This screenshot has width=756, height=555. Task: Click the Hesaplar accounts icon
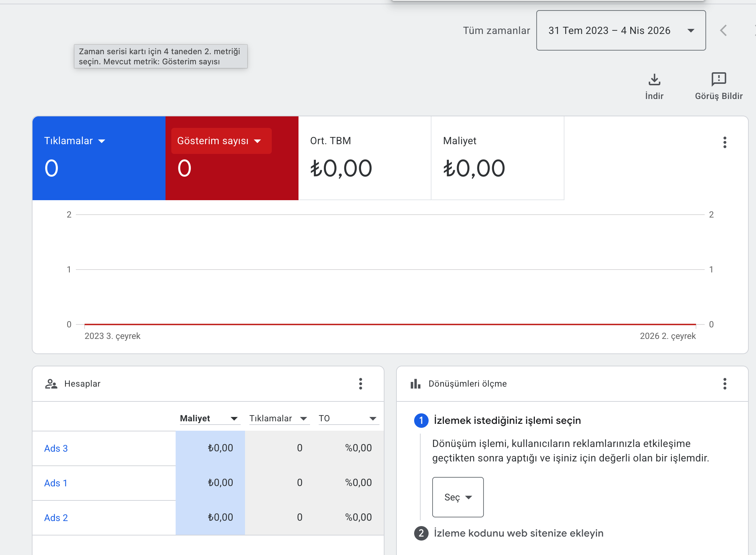click(x=51, y=384)
